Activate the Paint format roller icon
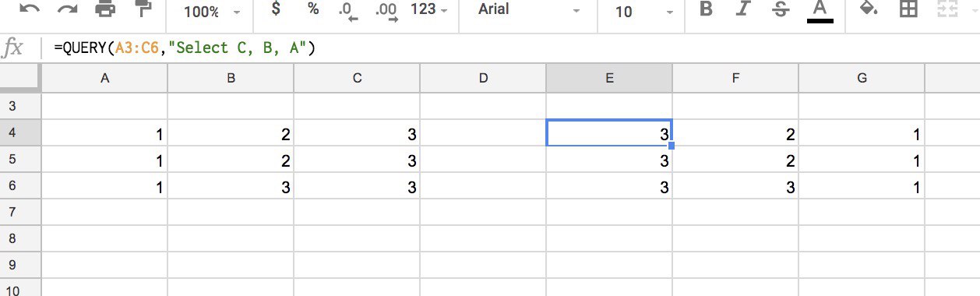Screen dimensions: 980x296 [x=143, y=9]
